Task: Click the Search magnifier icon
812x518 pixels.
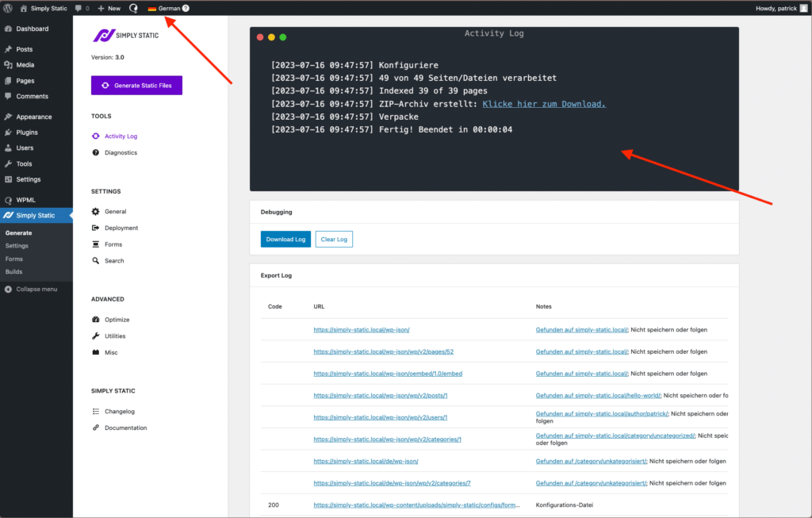Action: point(96,261)
